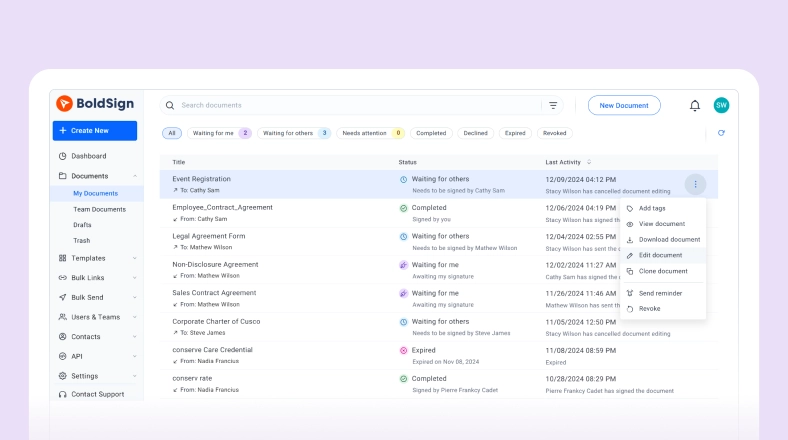Click the New Document button

point(624,105)
